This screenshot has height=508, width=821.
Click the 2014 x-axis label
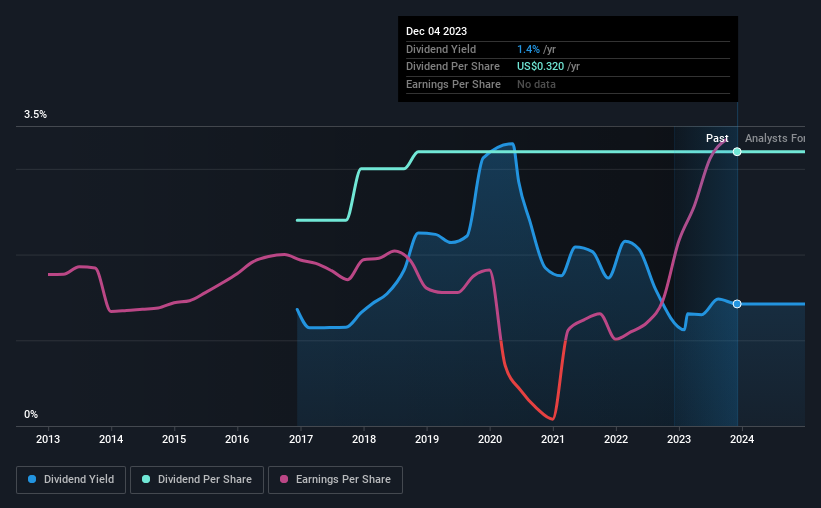(x=111, y=439)
